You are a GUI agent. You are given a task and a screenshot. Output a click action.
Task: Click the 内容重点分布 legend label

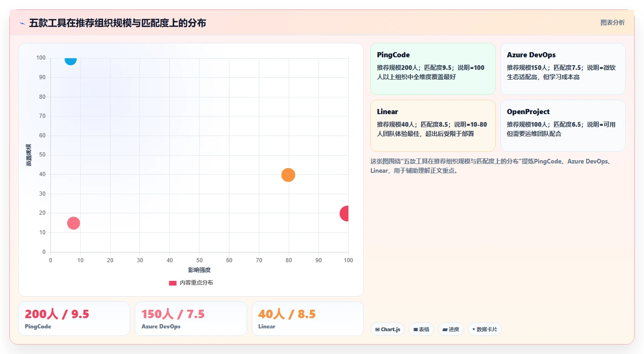coord(196,283)
